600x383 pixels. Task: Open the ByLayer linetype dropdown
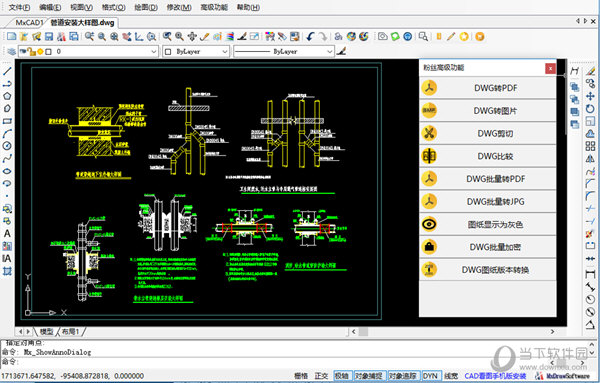(x=284, y=51)
